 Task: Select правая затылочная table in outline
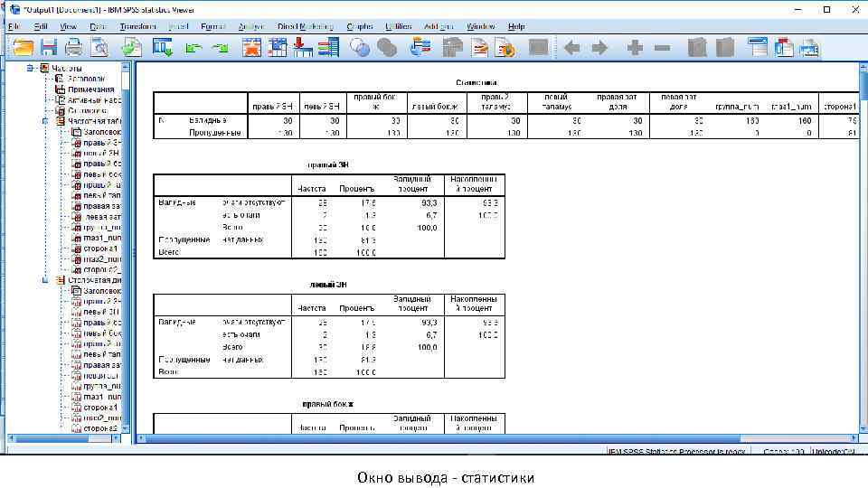(101, 206)
